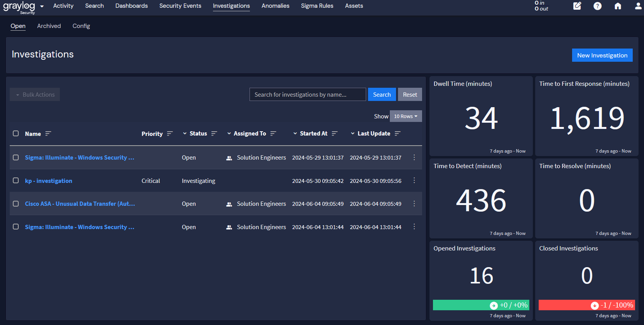Toggle the select-all checkbox in table header

tap(16, 134)
